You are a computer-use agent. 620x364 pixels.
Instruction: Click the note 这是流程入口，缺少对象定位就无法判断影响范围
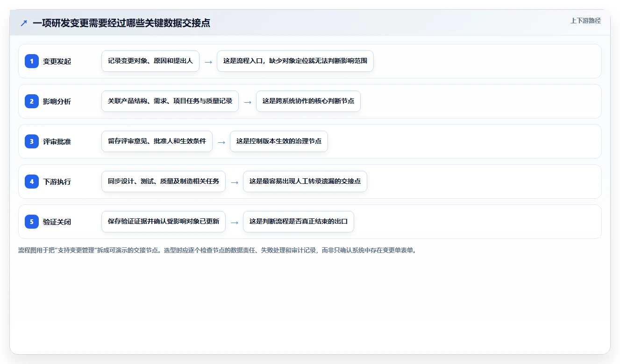point(295,61)
